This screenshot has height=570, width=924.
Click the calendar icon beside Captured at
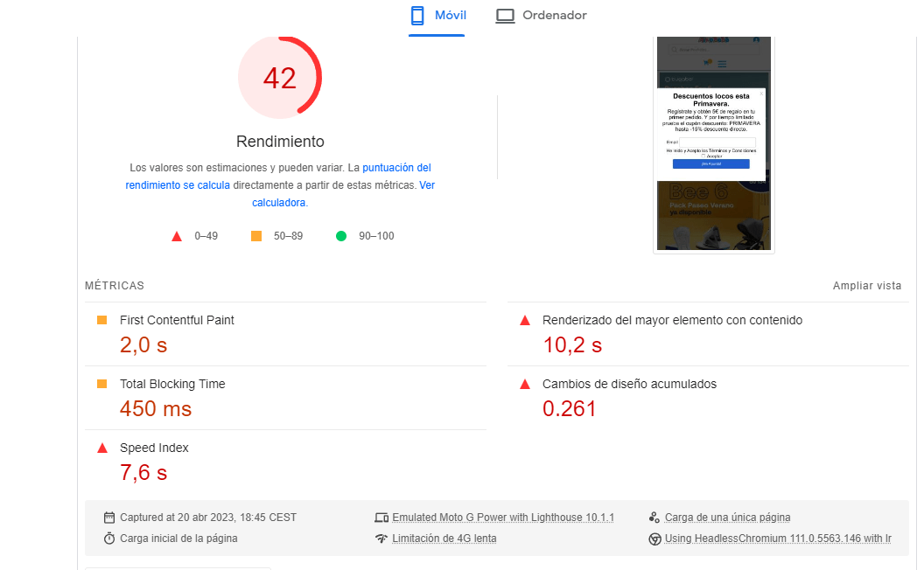point(109,518)
